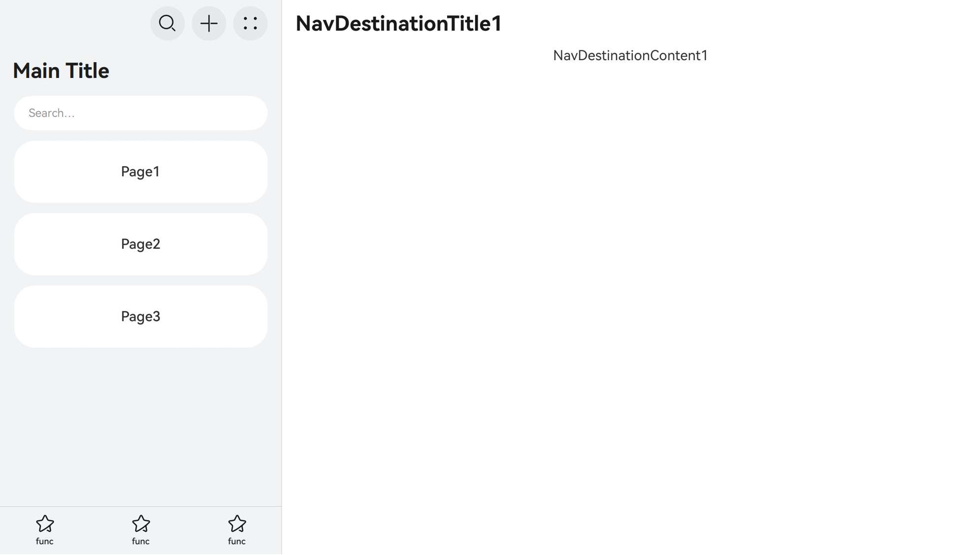The image size is (980, 555).
Task: Click the NavDestinationTitle1 heading
Action: tap(398, 23)
